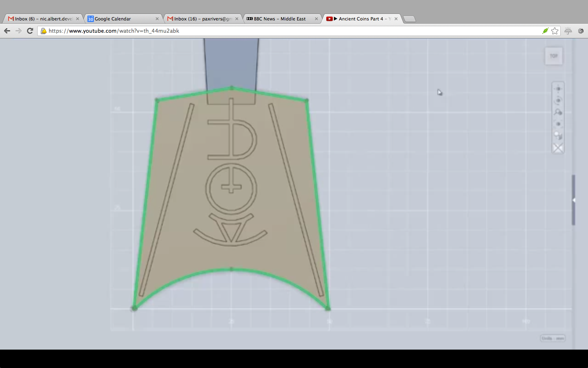This screenshot has width=588, height=368.
Task: Click the TOP view cube
Action: click(554, 56)
